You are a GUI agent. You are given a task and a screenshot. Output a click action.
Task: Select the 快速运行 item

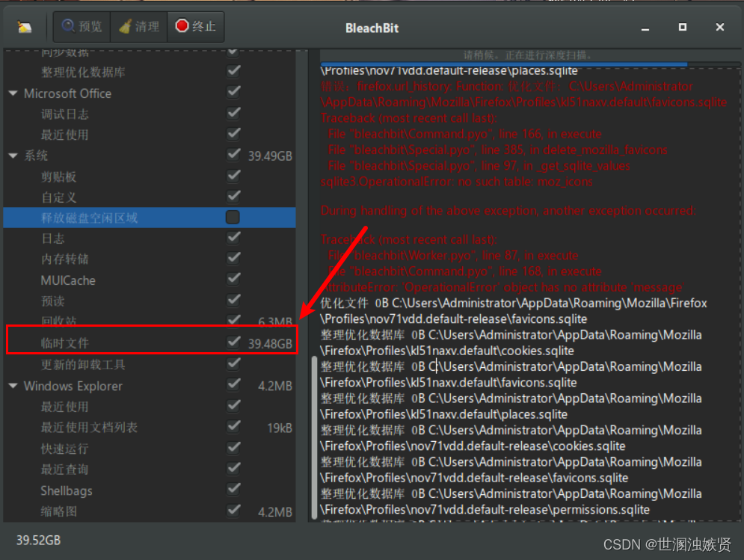click(x=64, y=449)
